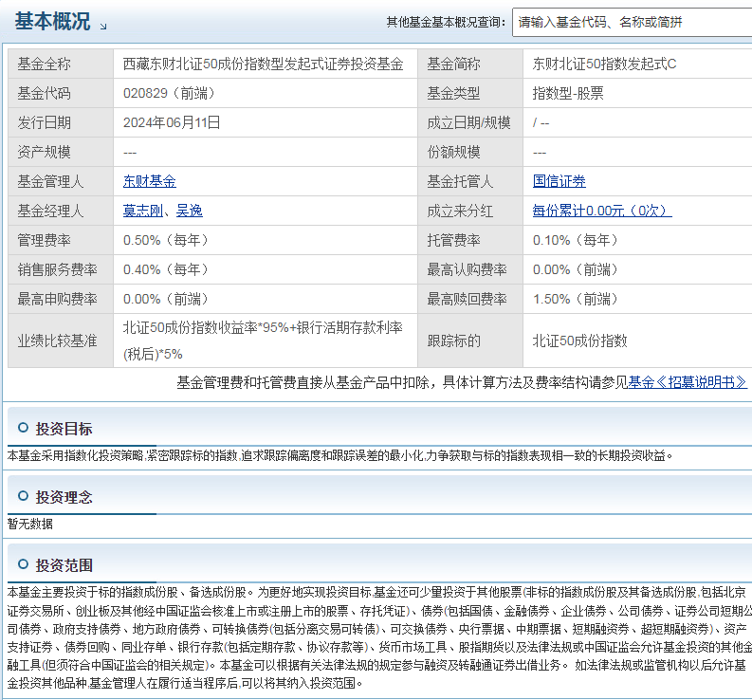This screenshot has width=752, height=700.
Task: Click the fund short name 东财北证50指数发起式C
Action: [604, 64]
